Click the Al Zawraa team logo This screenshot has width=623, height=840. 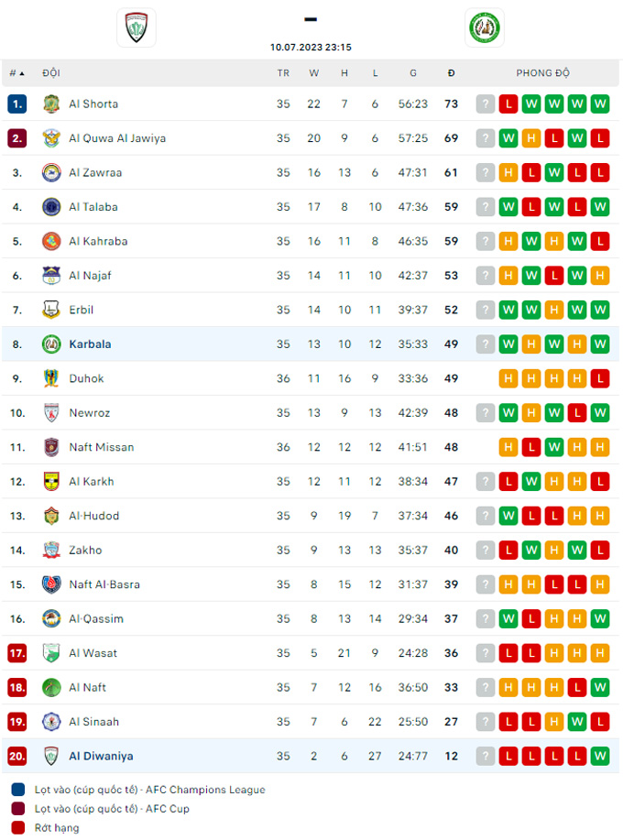pyautogui.click(x=51, y=173)
